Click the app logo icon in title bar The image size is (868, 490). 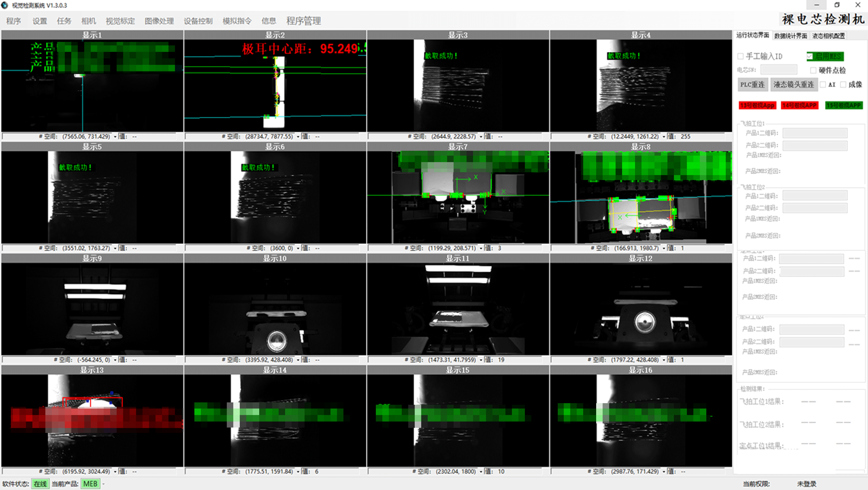pos(5,5)
